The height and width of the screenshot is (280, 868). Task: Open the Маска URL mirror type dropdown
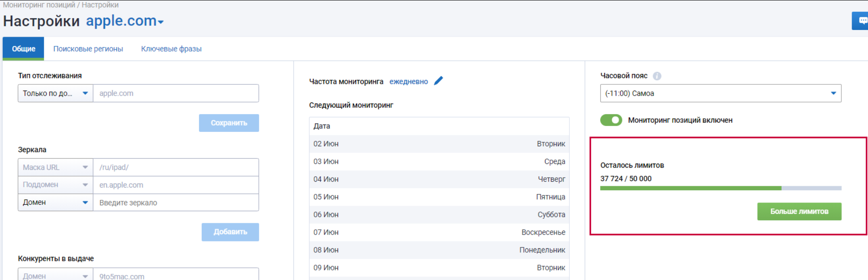56,167
